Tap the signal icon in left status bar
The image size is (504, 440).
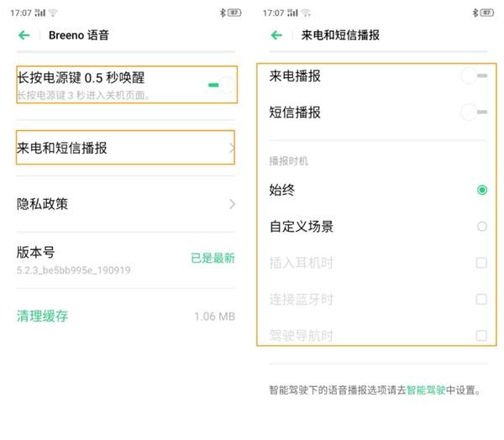tap(39, 13)
